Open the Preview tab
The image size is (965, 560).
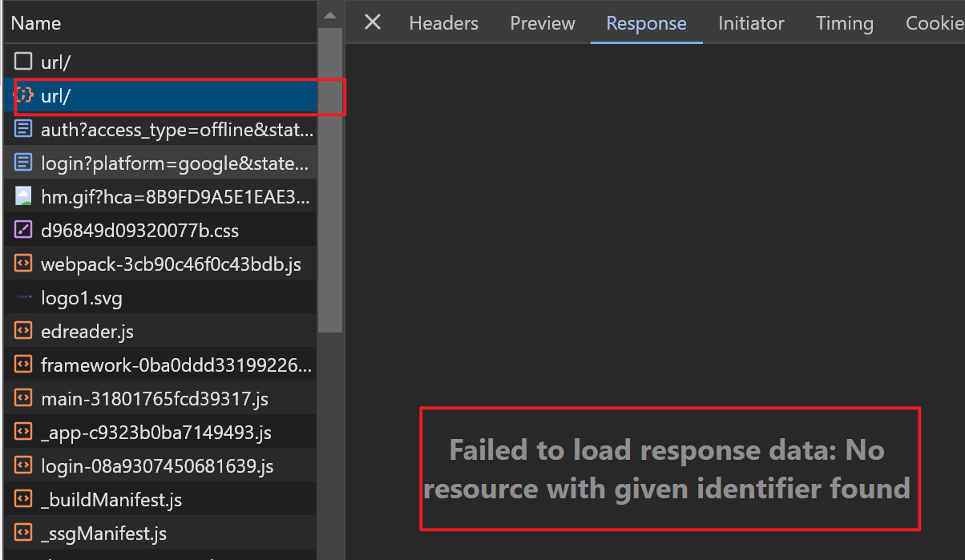[x=543, y=23]
